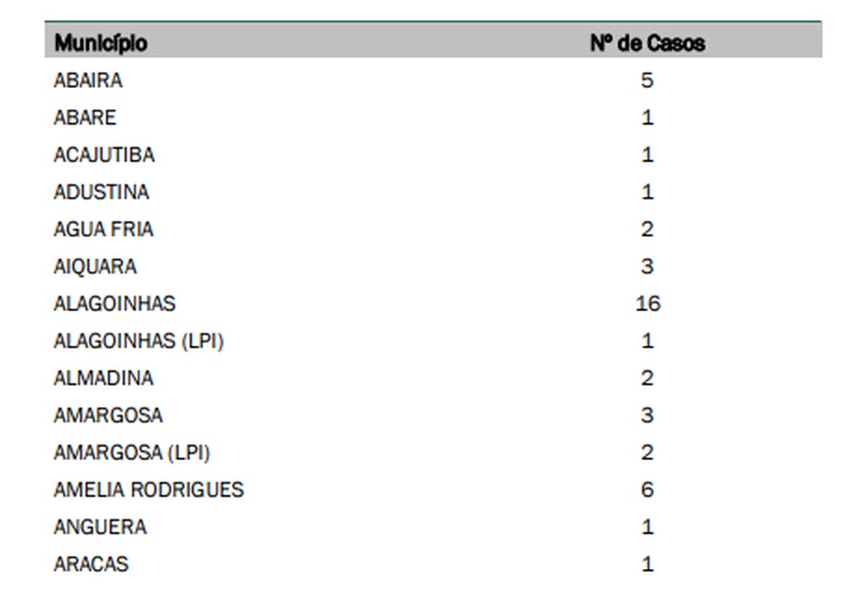Select AMELIA RODRIGUES case count 6
This screenshot has height=616, width=858.
[647, 490]
